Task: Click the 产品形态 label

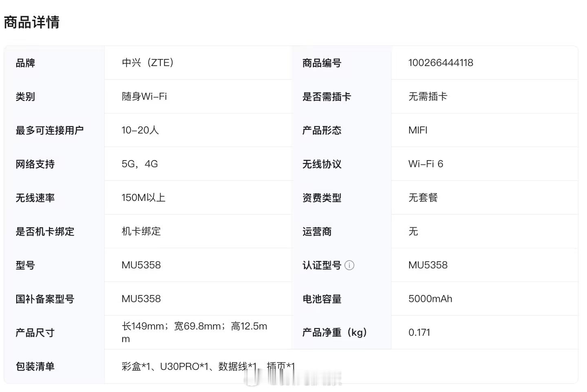Action: pyautogui.click(x=322, y=130)
